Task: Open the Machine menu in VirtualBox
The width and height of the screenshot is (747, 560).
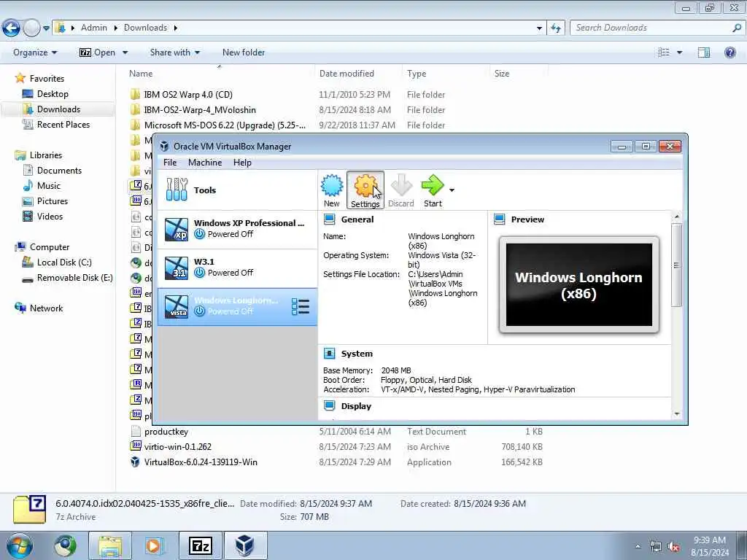Action: tap(205, 163)
